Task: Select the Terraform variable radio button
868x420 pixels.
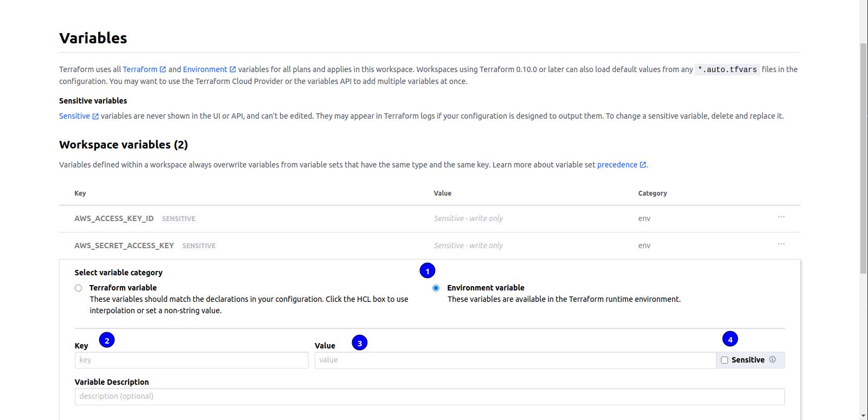Action: [78, 288]
